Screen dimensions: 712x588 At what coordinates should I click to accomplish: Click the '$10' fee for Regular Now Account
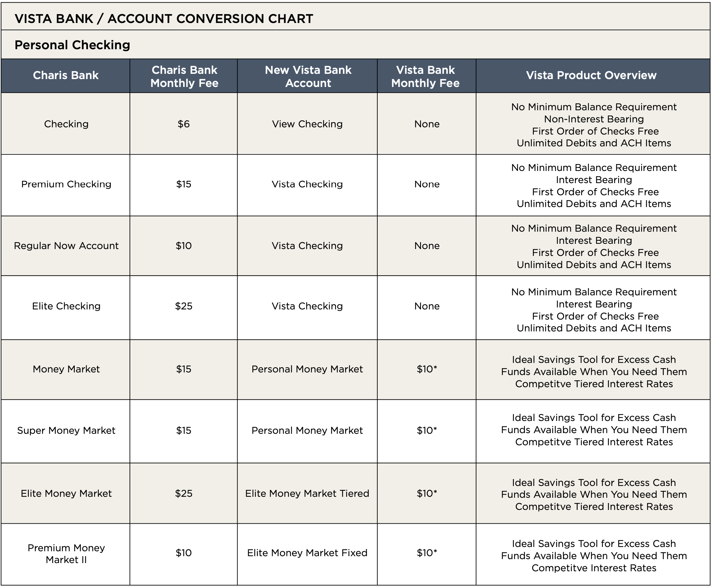(x=184, y=245)
